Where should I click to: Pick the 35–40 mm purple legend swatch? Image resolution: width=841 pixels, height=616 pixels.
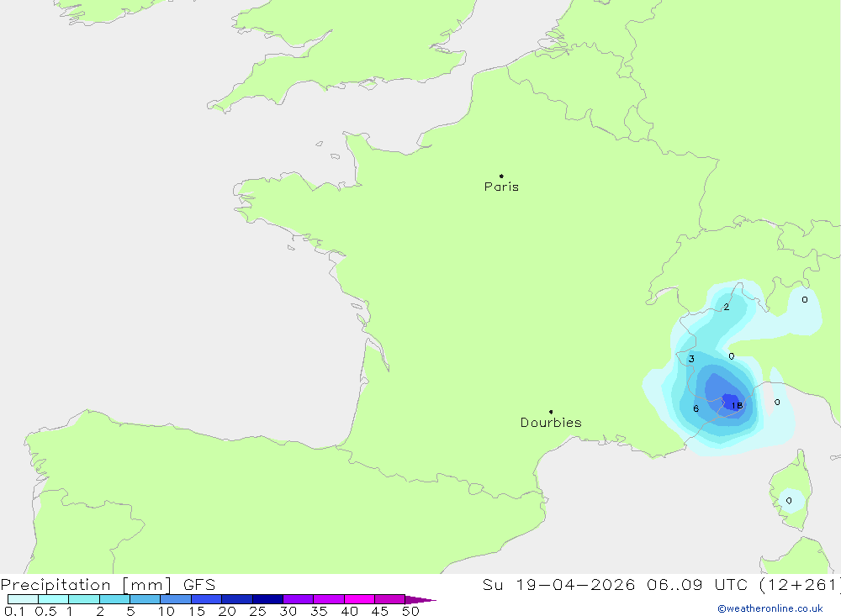pyautogui.click(x=329, y=599)
